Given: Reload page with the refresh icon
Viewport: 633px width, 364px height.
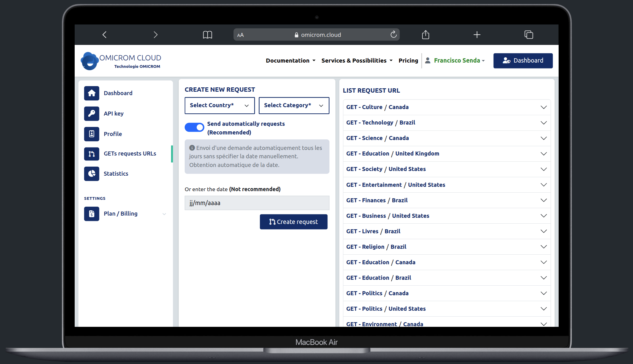Looking at the screenshot, I should (x=393, y=35).
